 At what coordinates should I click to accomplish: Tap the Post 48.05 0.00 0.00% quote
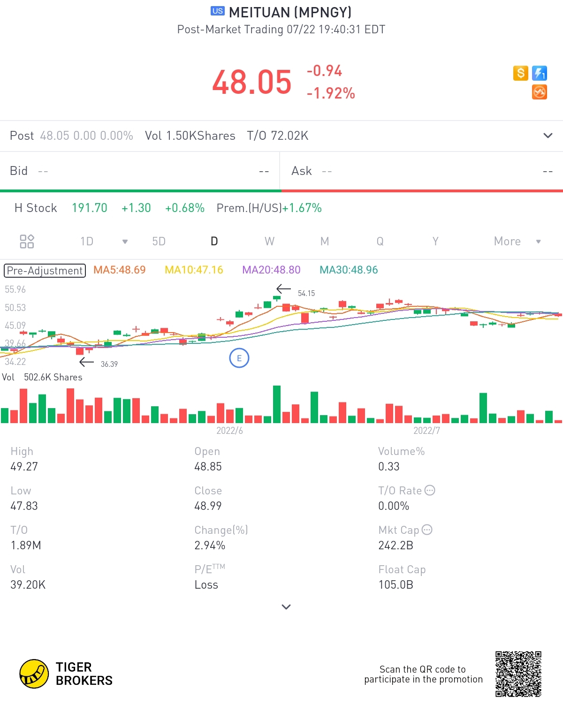point(71,136)
